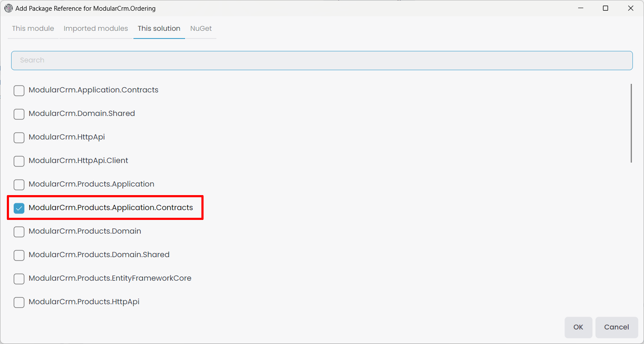644x344 pixels.
Task: Click the ABP Studio icon in title bar
Action: [9, 8]
